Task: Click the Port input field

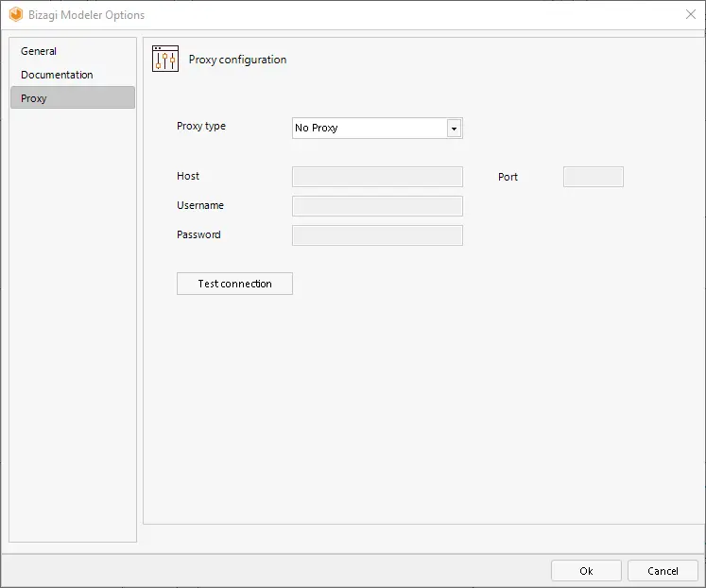Action: click(x=593, y=177)
